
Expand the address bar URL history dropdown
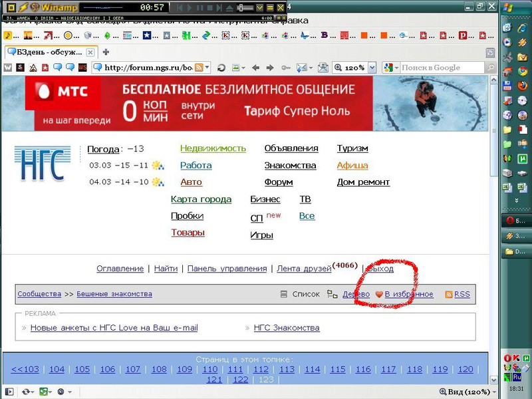(207, 67)
